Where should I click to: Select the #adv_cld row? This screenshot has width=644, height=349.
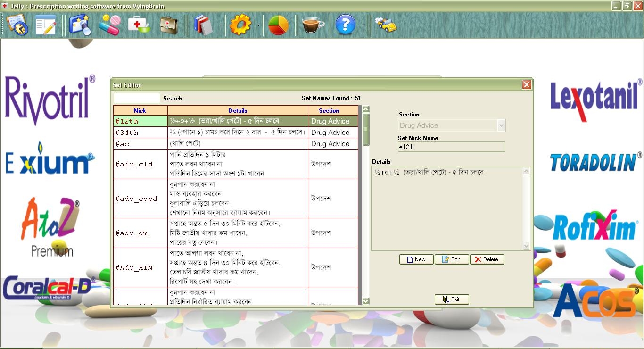(236, 164)
